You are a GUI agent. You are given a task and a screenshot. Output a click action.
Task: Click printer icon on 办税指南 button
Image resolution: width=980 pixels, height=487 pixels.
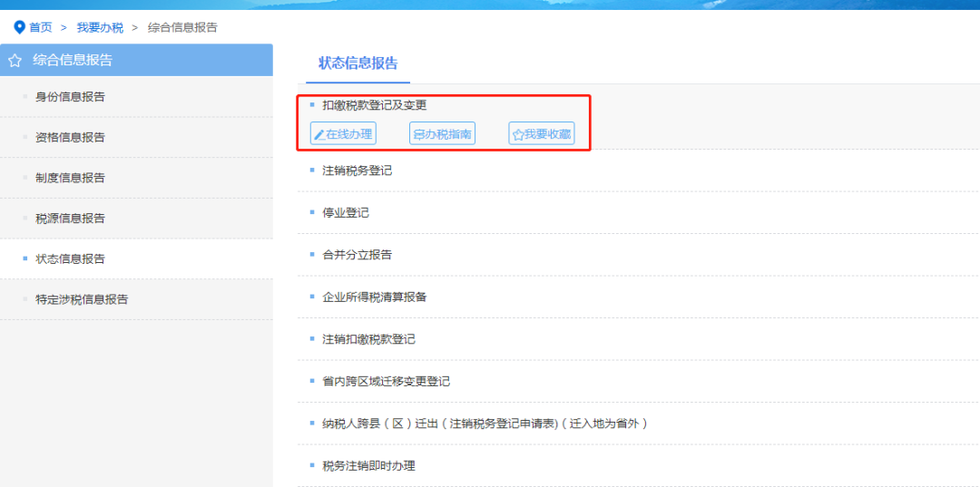click(x=418, y=134)
